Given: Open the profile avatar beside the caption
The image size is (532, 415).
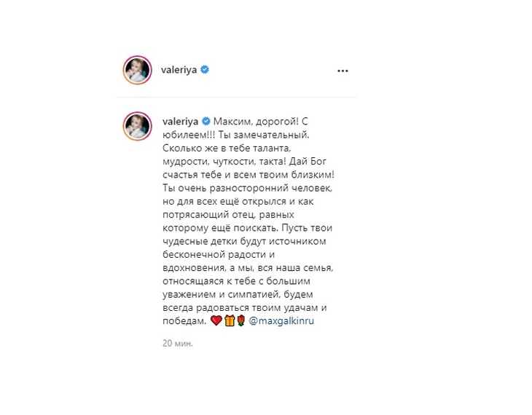Looking at the screenshot, I should pos(138,126).
